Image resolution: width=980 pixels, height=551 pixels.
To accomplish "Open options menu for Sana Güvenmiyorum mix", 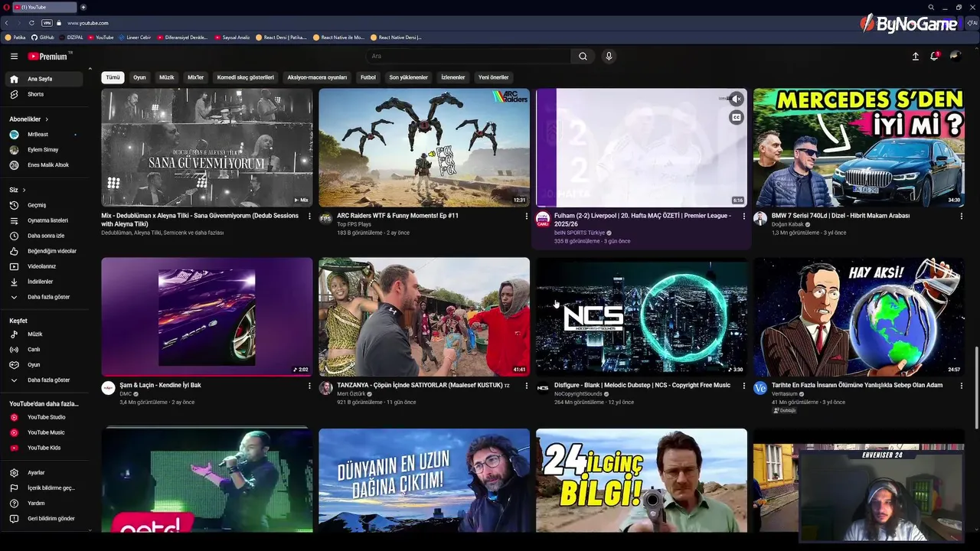I will click(309, 217).
